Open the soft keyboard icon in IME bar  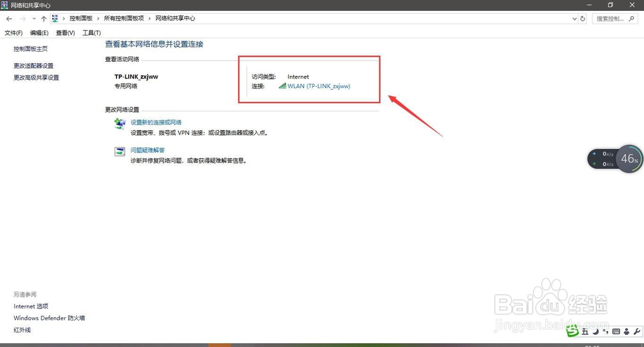coord(616,332)
